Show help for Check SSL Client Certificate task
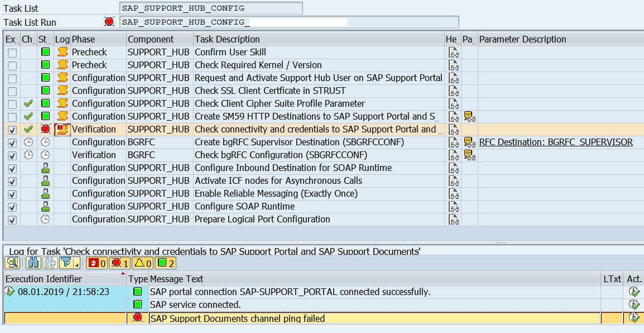 (454, 91)
